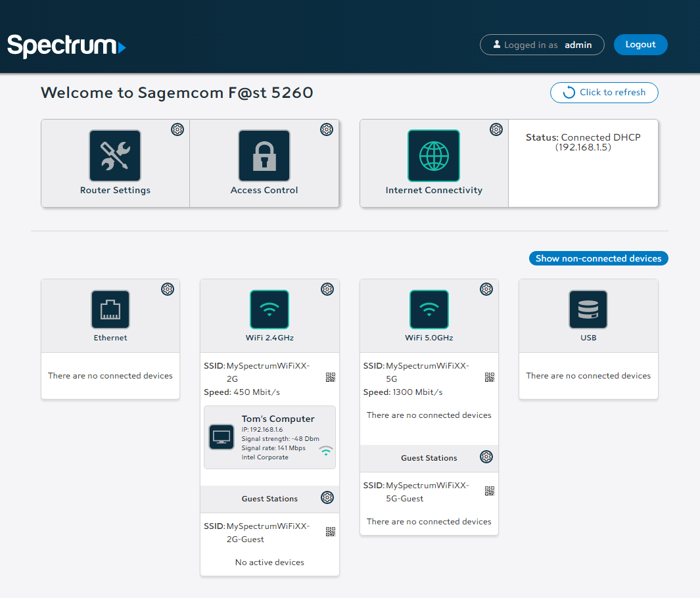This screenshot has width=700, height=598.
Task: Open gear settings for 5.0GHz Guest Stations
Action: (486, 457)
